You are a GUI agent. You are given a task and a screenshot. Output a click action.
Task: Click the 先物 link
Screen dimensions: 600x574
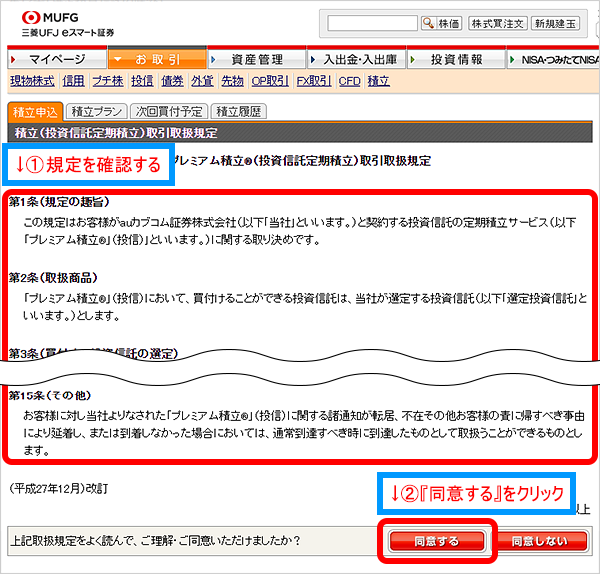coord(232,81)
